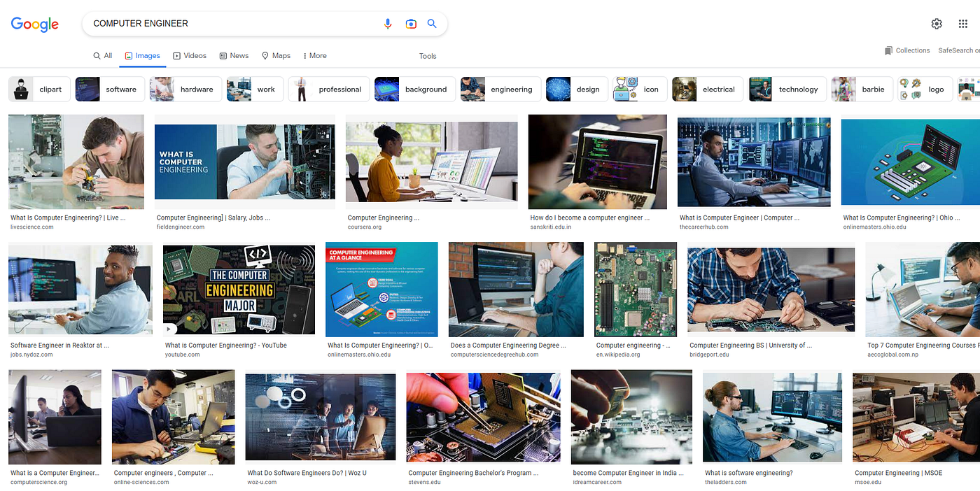The width and height of the screenshot is (980, 491).
Task: Open livescience.com image result thumbnail
Action: click(76, 162)
